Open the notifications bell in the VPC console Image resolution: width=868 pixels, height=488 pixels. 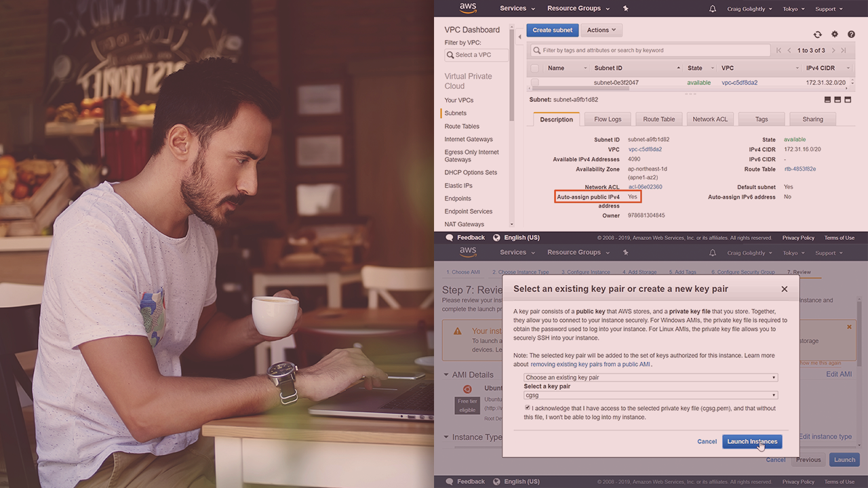pyautogui.click(x=712, y=9)
